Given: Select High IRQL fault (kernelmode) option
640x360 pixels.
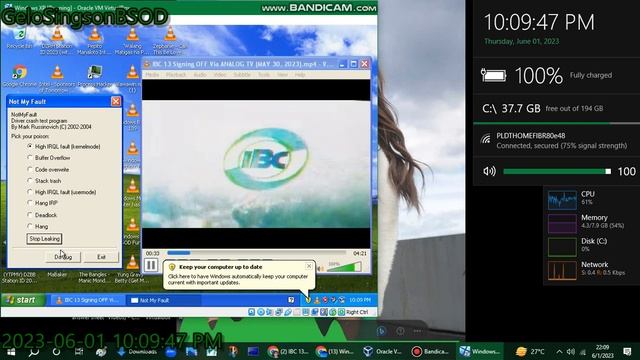Looking at the screenshot, I should [64, 146].
